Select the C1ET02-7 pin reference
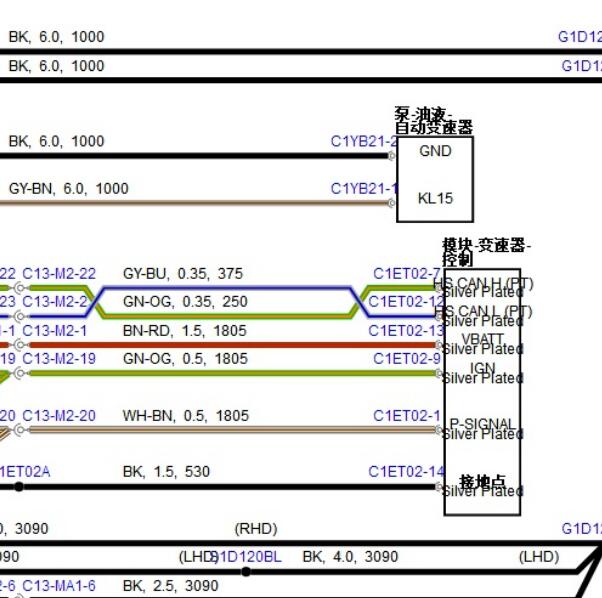Screen dimensions: 602x598 point(407,274)
